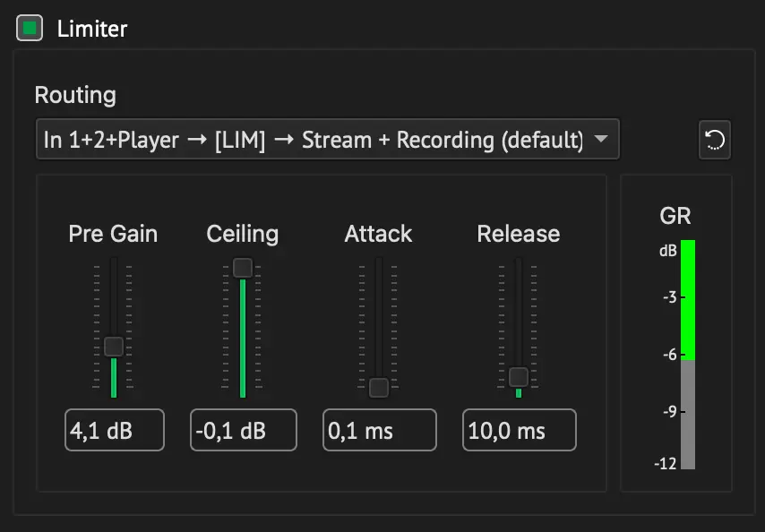
Task: Click the GR gain reduction meter
Action: click(x=688, y=355)
